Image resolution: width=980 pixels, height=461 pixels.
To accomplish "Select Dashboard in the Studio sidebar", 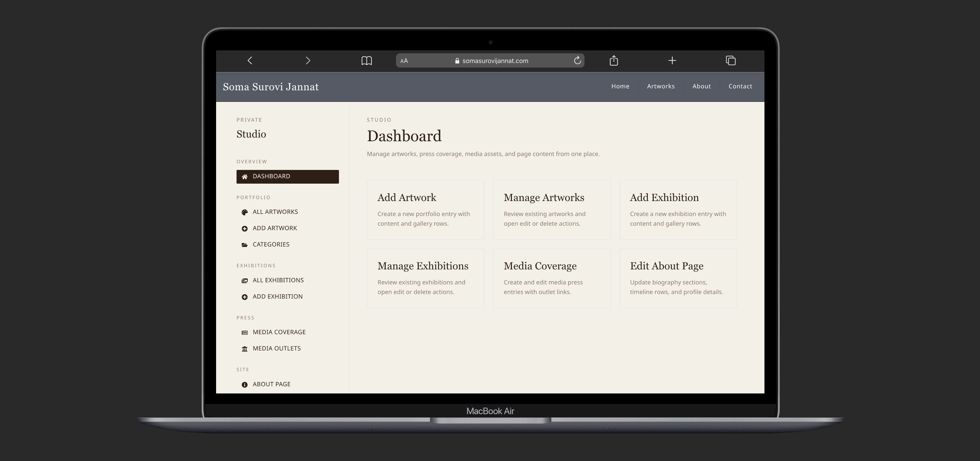I will point(287,177).
